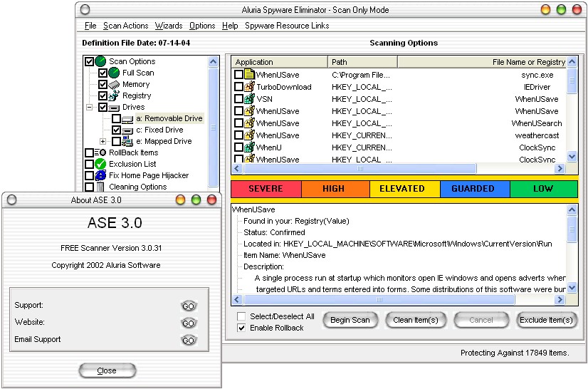Click the Cleaning Options trash icon
The width and height of the screenshot is (588, 389).
click(100, 187)
